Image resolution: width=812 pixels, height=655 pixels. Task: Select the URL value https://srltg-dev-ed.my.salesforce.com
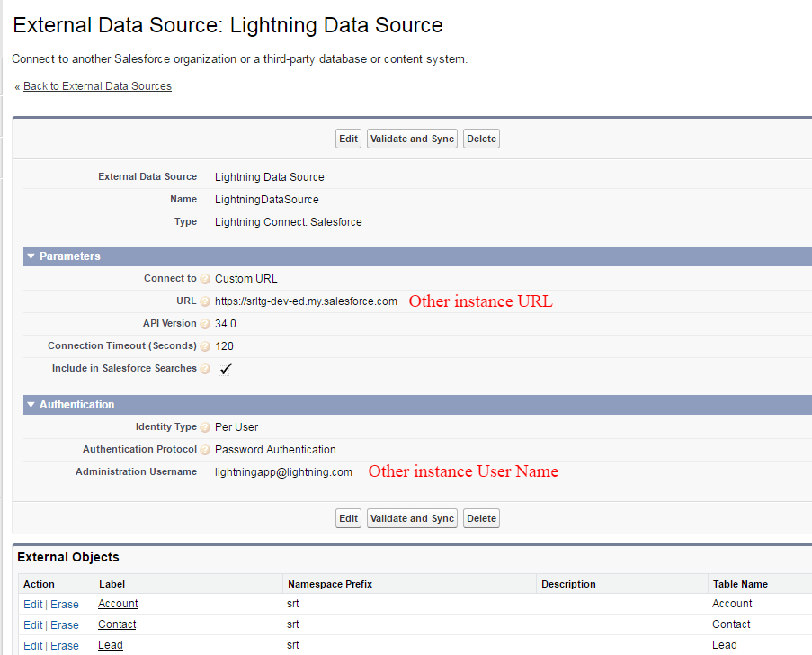(x=306, y=301)
